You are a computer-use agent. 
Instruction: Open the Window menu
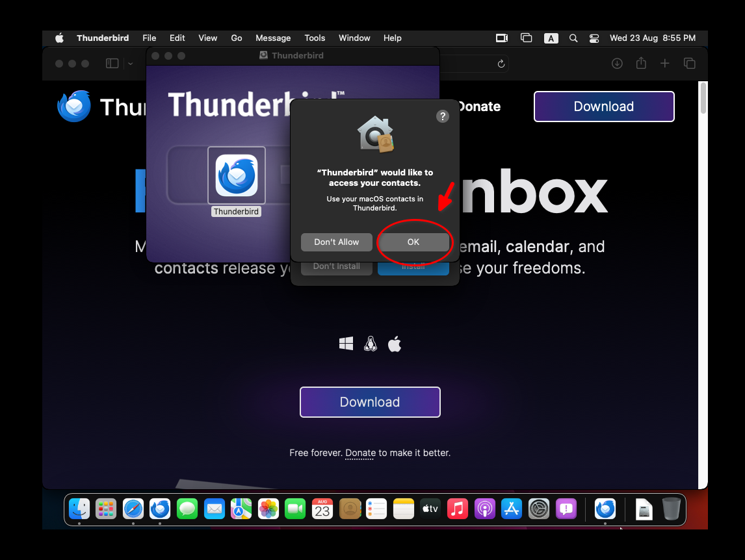pos(354,38)
